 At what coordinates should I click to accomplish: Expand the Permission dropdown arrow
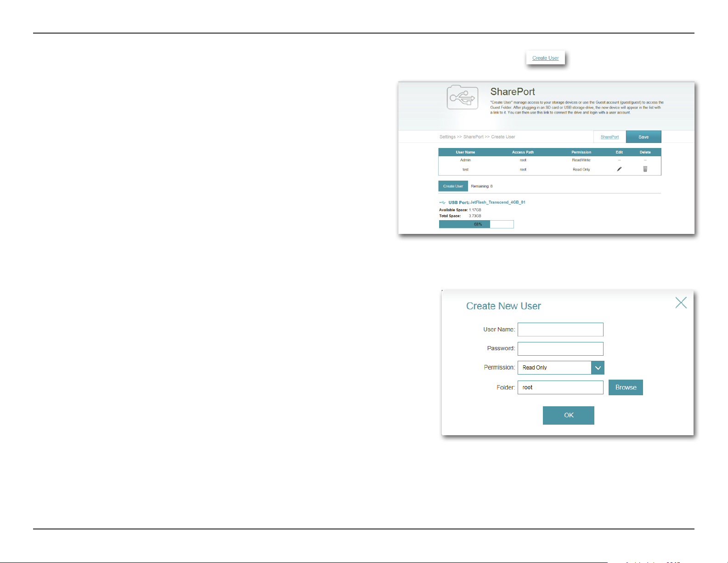point(598,368)
